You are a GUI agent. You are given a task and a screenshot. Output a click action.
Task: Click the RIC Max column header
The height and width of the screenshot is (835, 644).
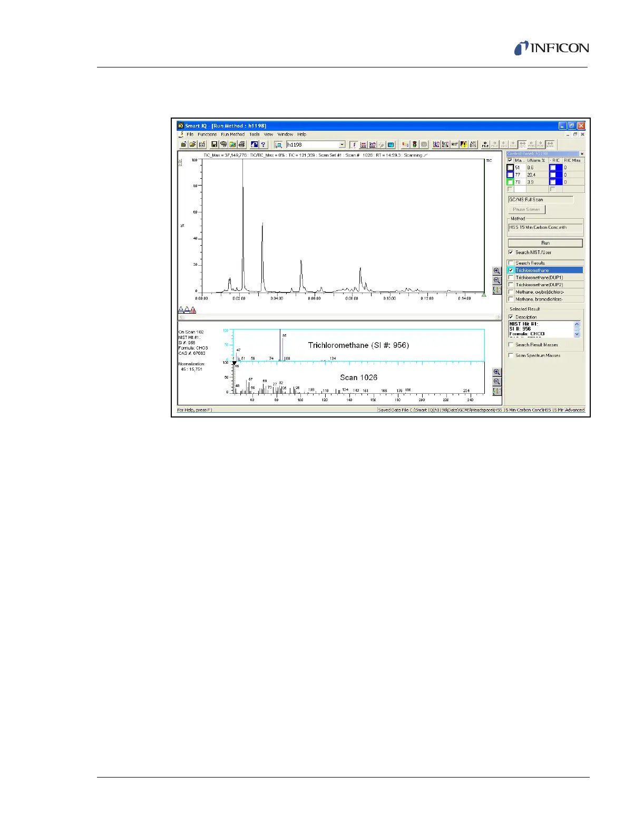pyautogui.click(x=573, y=160)
